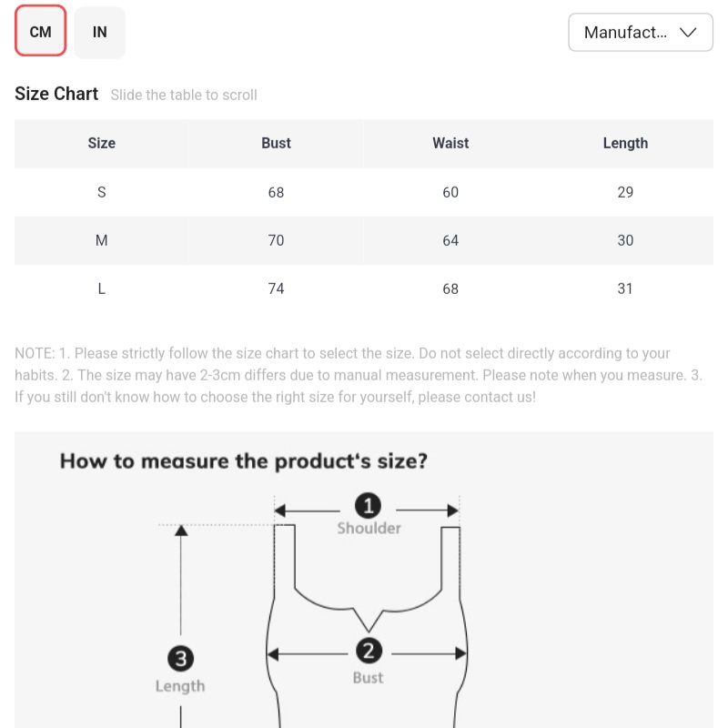Select the size M row label
This screenshot has height=728, width=728.
click(102, 240)
